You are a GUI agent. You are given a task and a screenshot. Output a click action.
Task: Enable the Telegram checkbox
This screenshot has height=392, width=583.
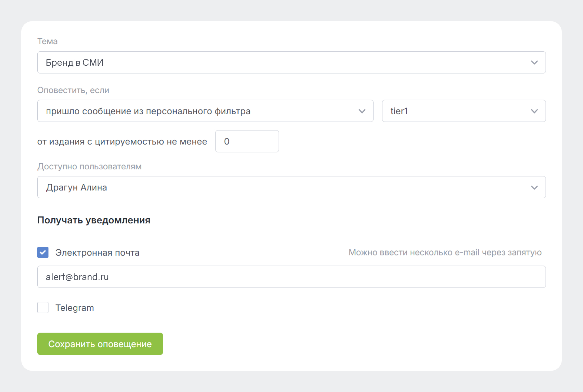tap(43, 308)
